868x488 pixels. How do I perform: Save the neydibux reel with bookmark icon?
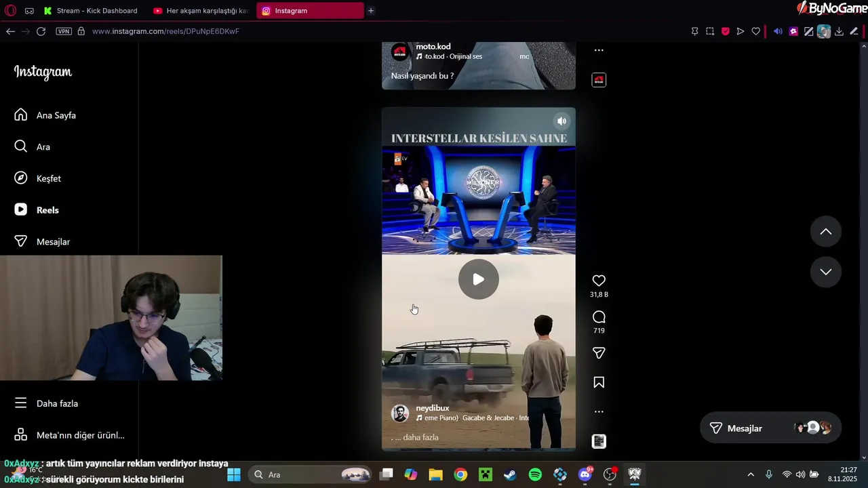599,382
